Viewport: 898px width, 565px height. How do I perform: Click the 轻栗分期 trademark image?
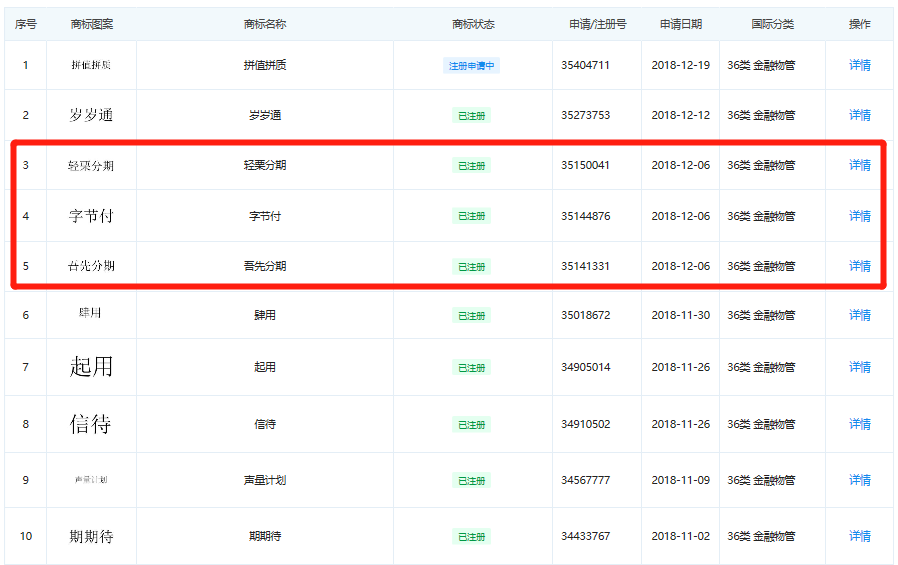tap(91, 166)
